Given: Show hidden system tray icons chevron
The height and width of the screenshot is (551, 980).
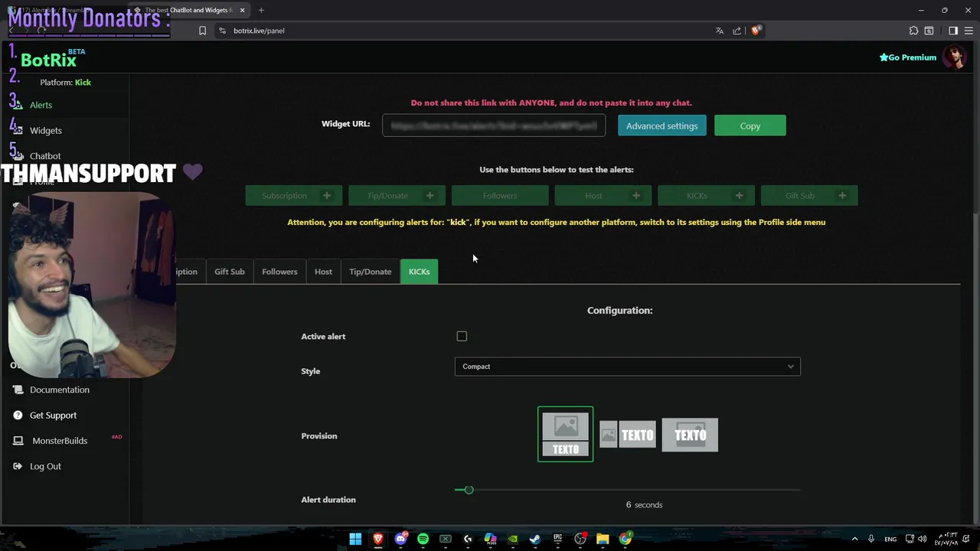Looking at the screenshot, I should pyautogui.click(x=854, y=539).
